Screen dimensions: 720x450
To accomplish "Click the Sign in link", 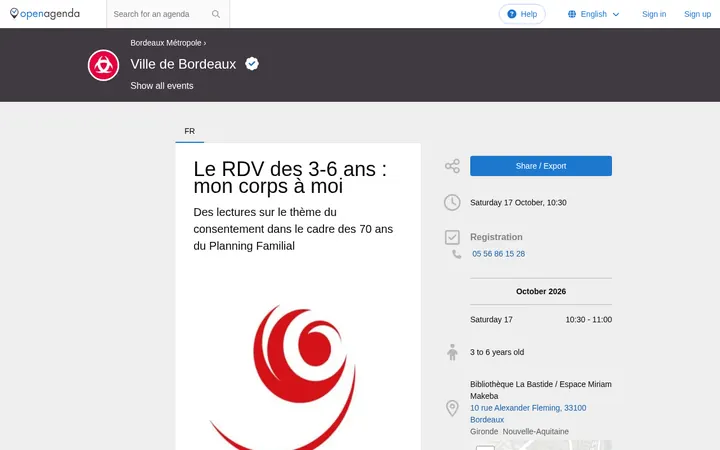I will 654,14.
